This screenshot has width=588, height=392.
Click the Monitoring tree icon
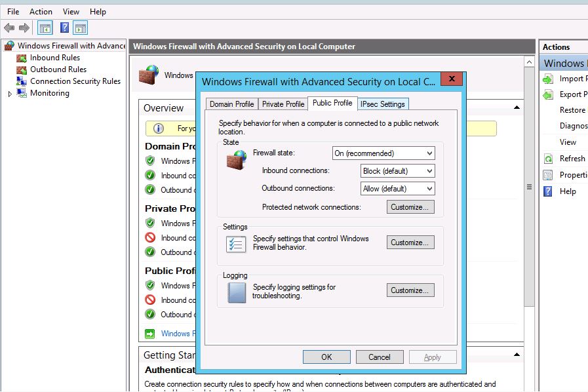[x=22, y=92]
